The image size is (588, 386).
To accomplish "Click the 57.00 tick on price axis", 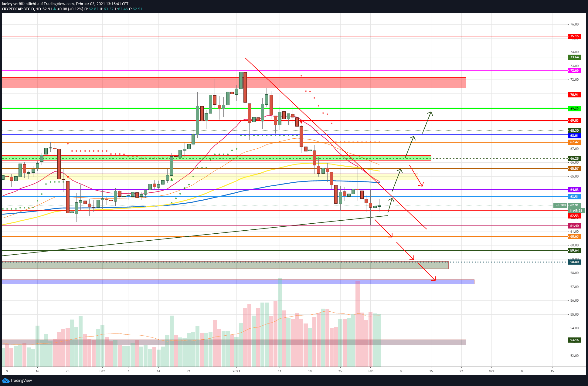I will point(574,287).
